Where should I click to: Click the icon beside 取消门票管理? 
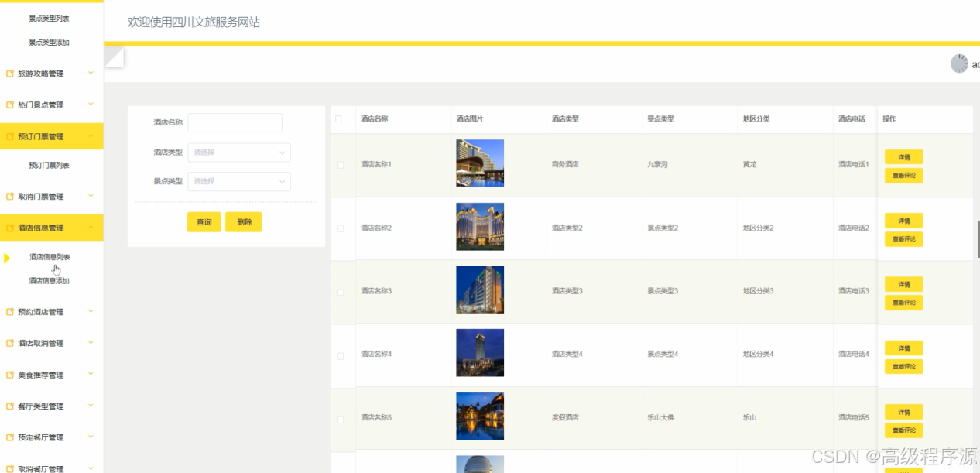[x=10, y=197]
